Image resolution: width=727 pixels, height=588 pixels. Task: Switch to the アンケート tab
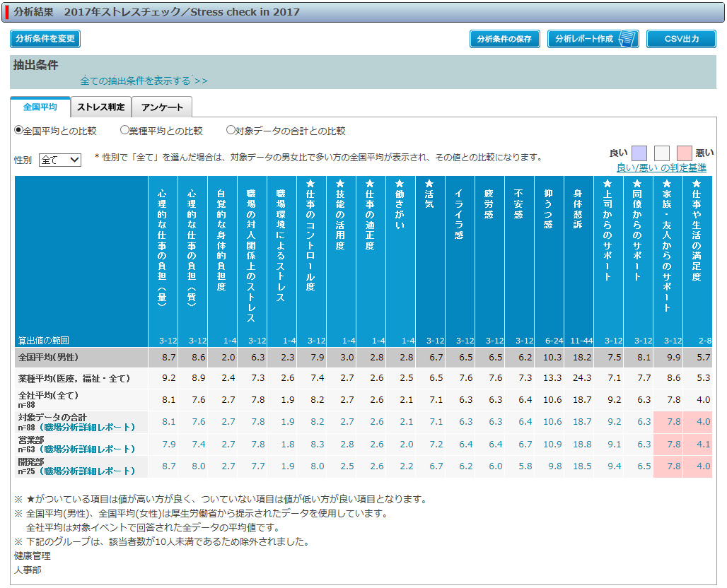162,107
